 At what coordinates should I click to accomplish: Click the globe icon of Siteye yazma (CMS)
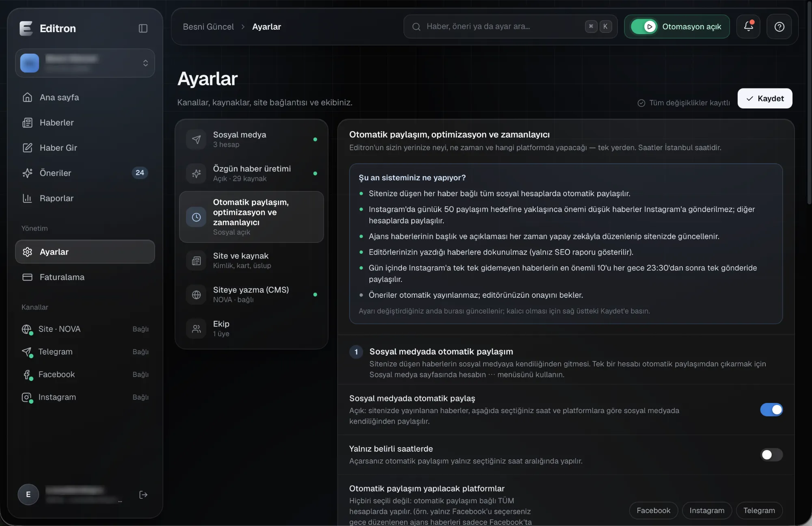click(196, 294)
